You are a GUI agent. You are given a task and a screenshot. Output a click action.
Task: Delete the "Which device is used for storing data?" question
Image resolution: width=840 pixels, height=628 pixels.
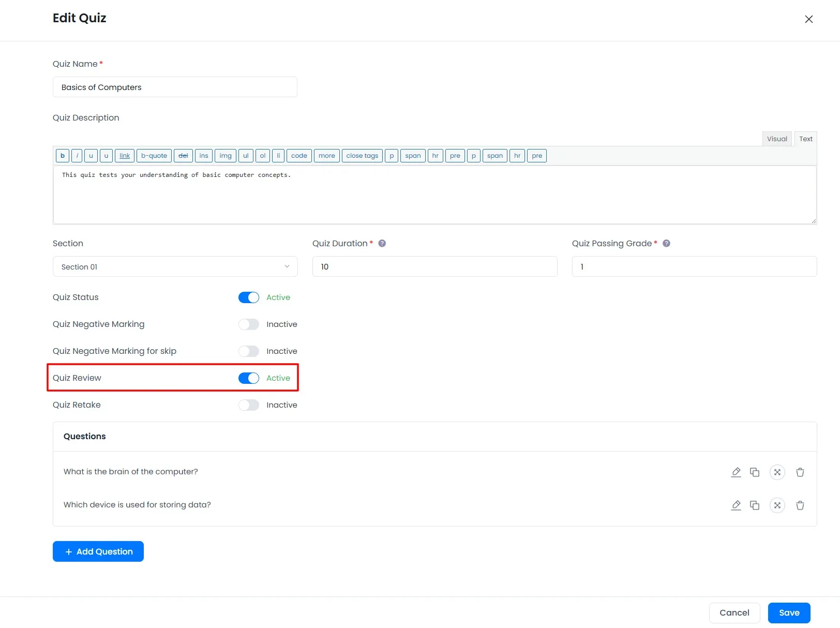[x=800, y=505]
